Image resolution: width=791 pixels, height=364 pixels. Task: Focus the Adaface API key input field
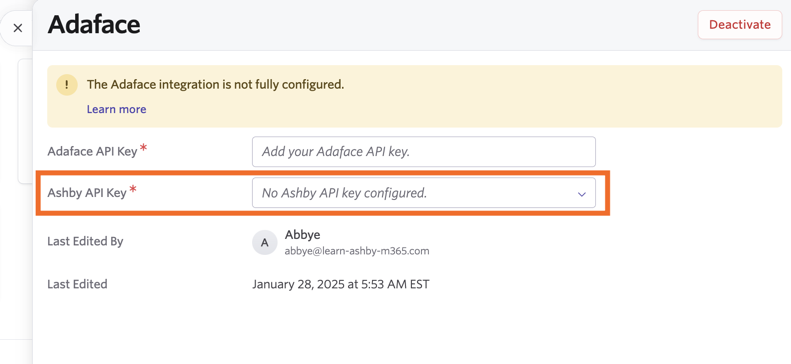coord(424,152)
